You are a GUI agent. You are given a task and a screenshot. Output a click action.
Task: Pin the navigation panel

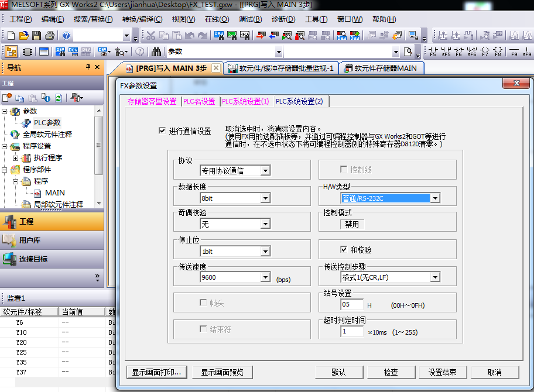point(88,67)
